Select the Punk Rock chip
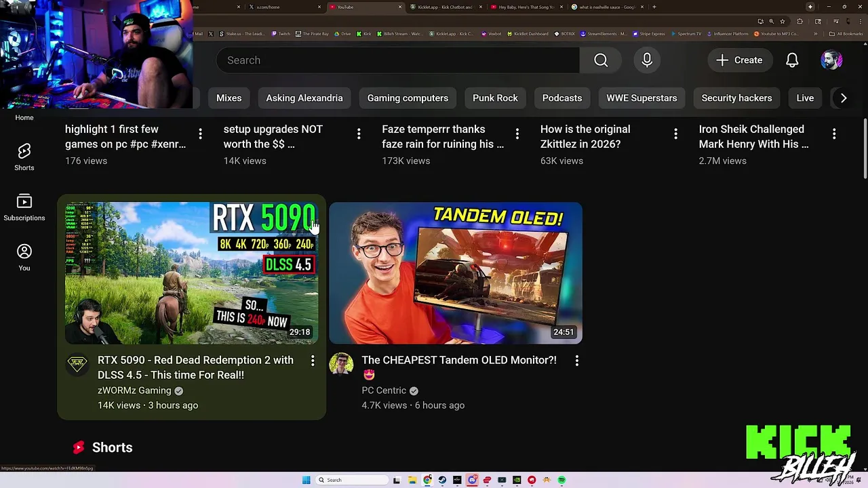This screenshot has width=868, height=488. (x=495, y=98)
